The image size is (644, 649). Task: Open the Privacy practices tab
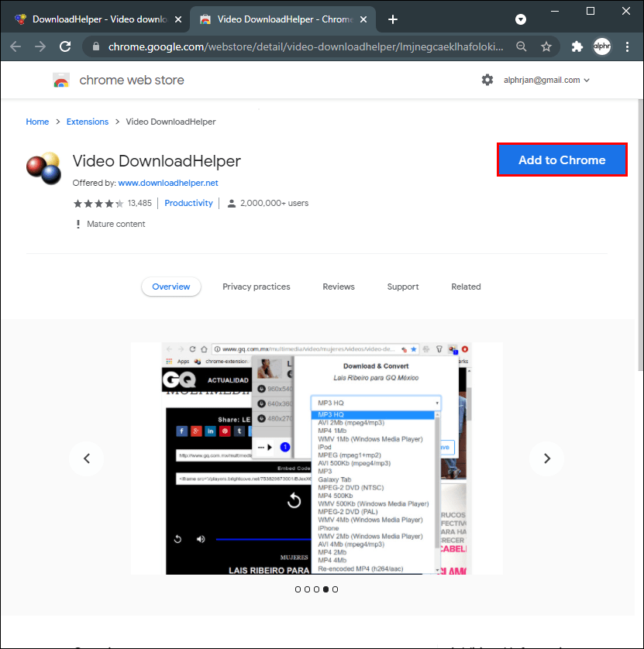[x=256, y=287]
